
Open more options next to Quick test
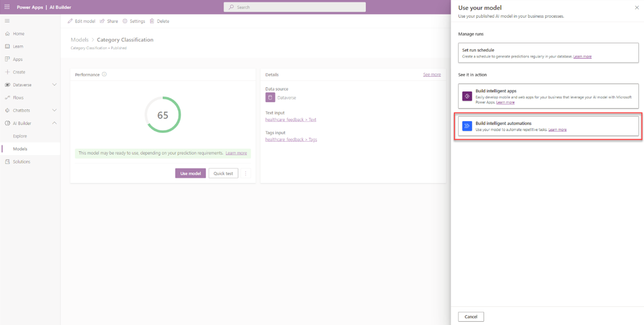click(x=246, y=173)
